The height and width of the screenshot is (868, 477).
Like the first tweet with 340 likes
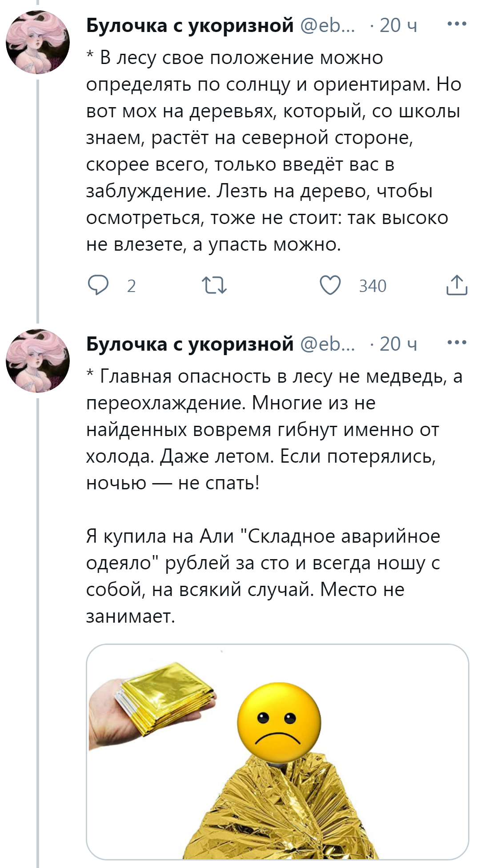(x=330, y=285)
